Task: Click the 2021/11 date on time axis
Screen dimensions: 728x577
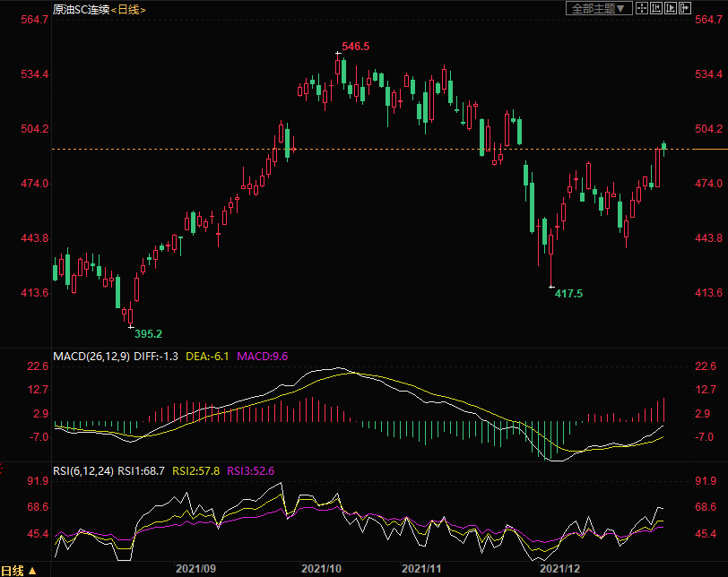Action: pyautogui.click(x=423, y=569)
